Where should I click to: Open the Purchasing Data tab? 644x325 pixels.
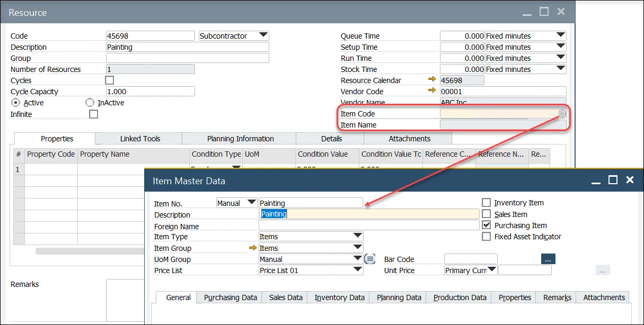230,297
